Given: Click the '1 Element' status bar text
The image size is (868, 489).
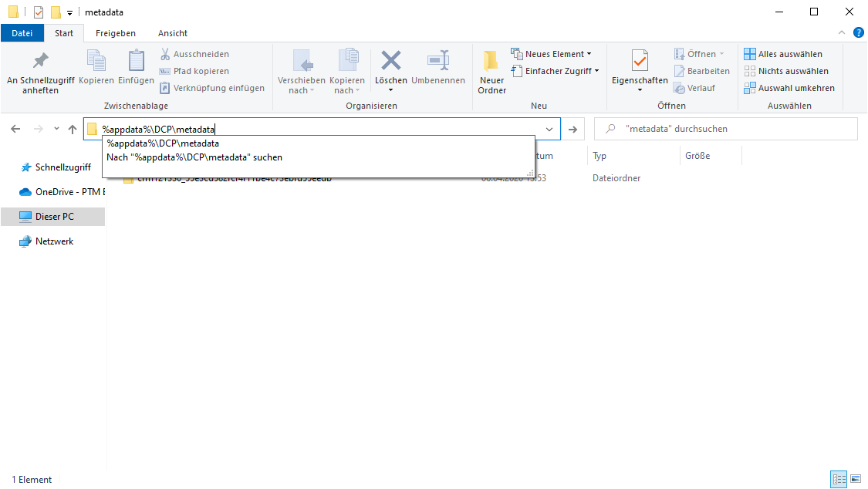Looking at the screenshot, I should [32, 480].
